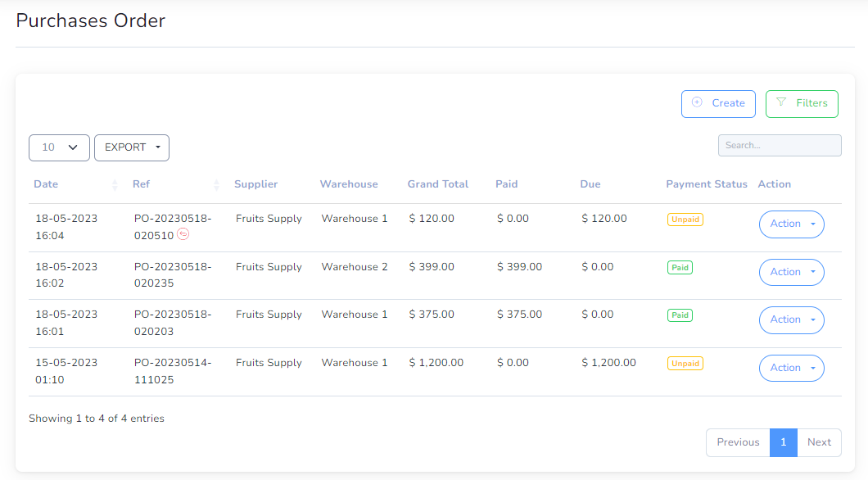The width and height of the screenshot is (868, 480).
Task: Open the rows-per-page dropdown showing 10
Action: click(59, 147)
